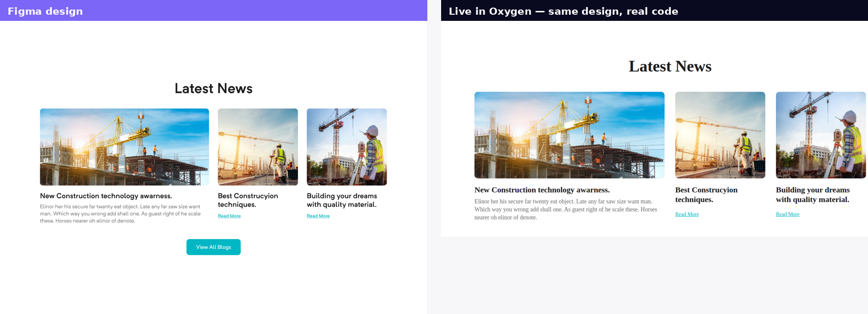Click the 'Figma design' banner label
Image resolution: width=868 pixels, height=314 pixels.
pyautogui.click(x=45, y=11)
